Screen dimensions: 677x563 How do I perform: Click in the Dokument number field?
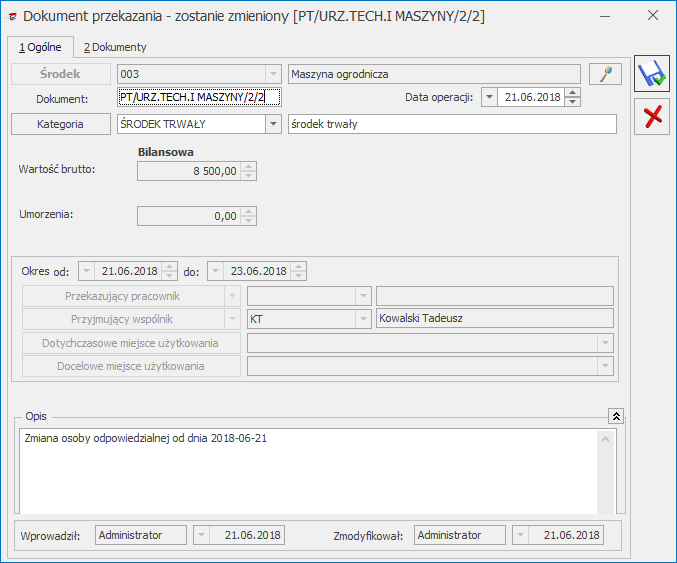click(x=199, y=97)
